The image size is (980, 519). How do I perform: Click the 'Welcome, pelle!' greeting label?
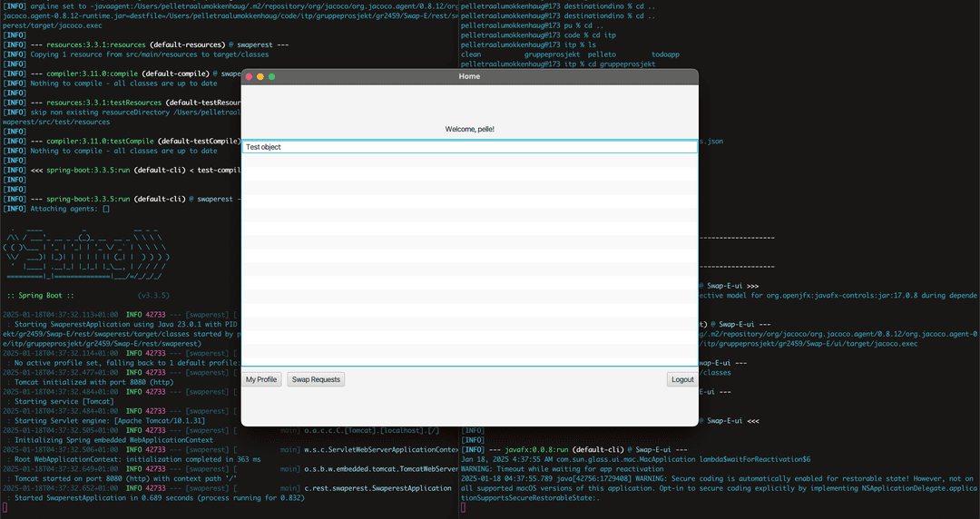469,129
